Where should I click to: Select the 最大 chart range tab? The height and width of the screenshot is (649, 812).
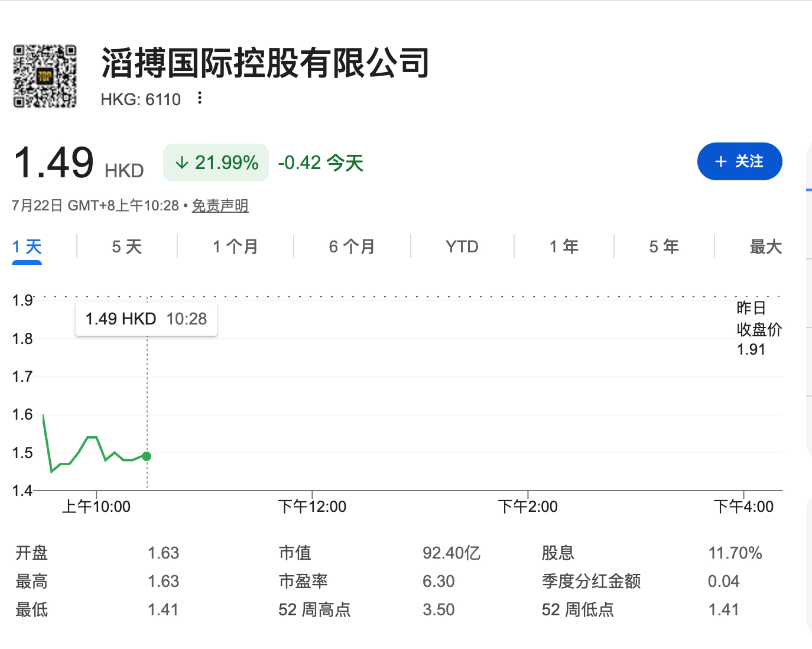(x=765, y=246)
